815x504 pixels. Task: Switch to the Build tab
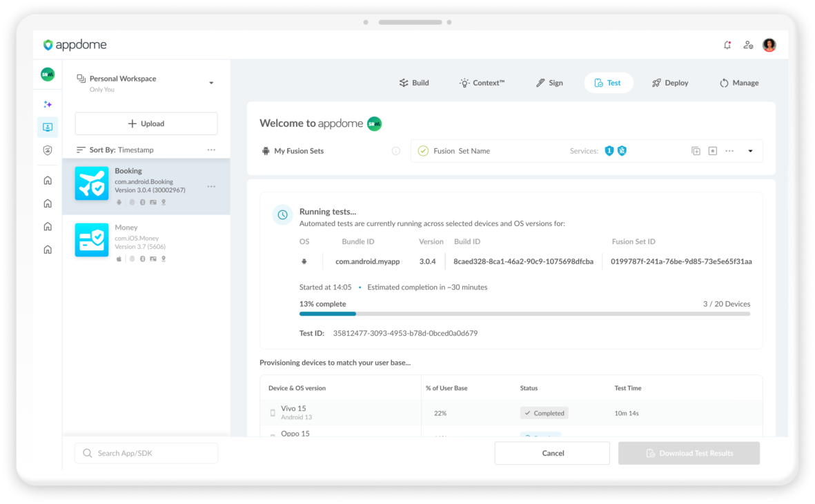pyautogui.click(x=414, y=83)
